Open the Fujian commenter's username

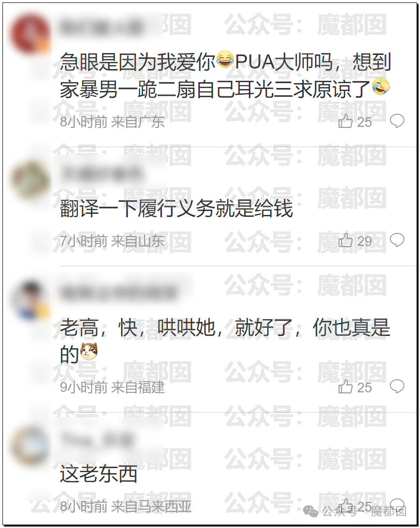click(x=119, y=293)
